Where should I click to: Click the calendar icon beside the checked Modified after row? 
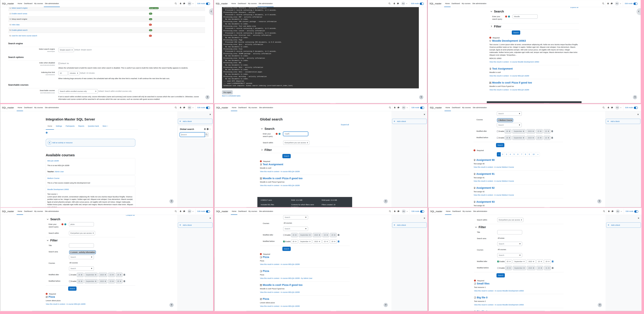click(x=553, y=262)
